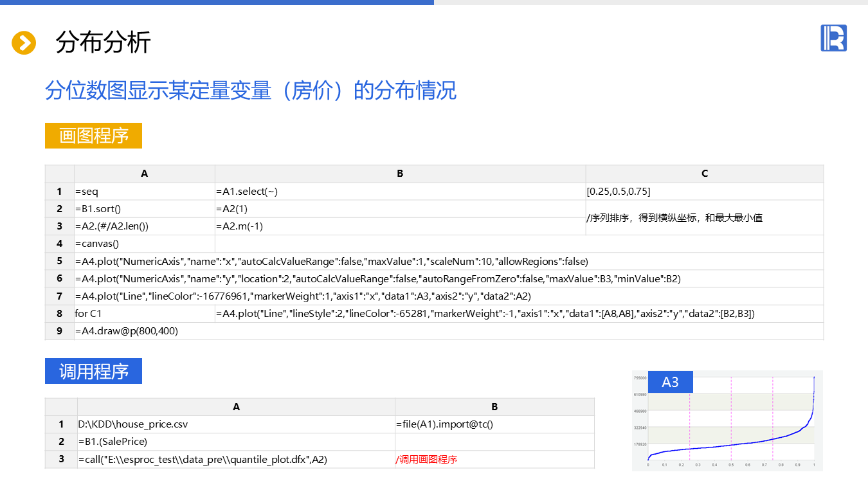Screen dimensions: 868x488
Task: Click the blue subtitle 分位数图显示某定量变量
Action: tap(251, 91)
